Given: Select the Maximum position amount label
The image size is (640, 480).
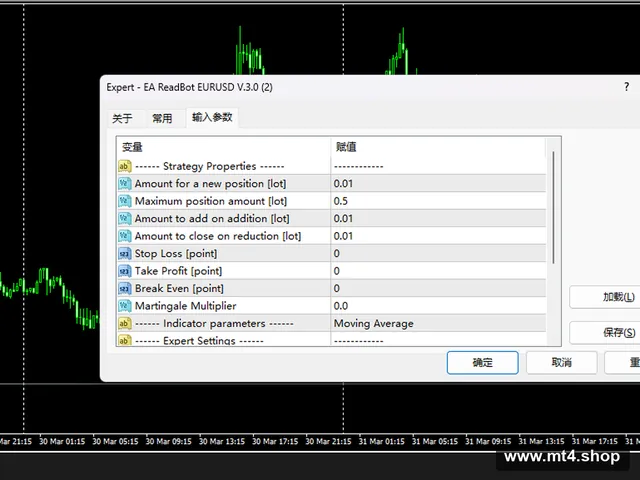Looking at the screenshot, I should click(x=211, y=201).
